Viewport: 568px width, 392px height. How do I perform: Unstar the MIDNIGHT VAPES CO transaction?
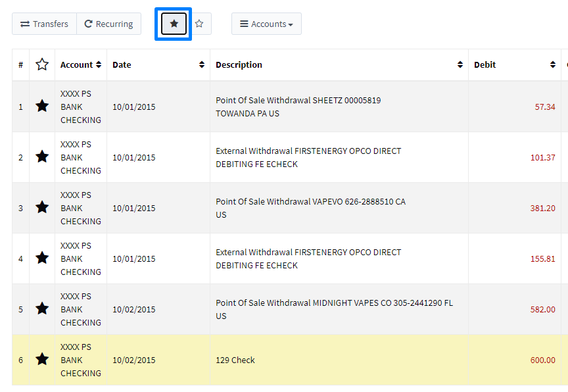point(42,308)
